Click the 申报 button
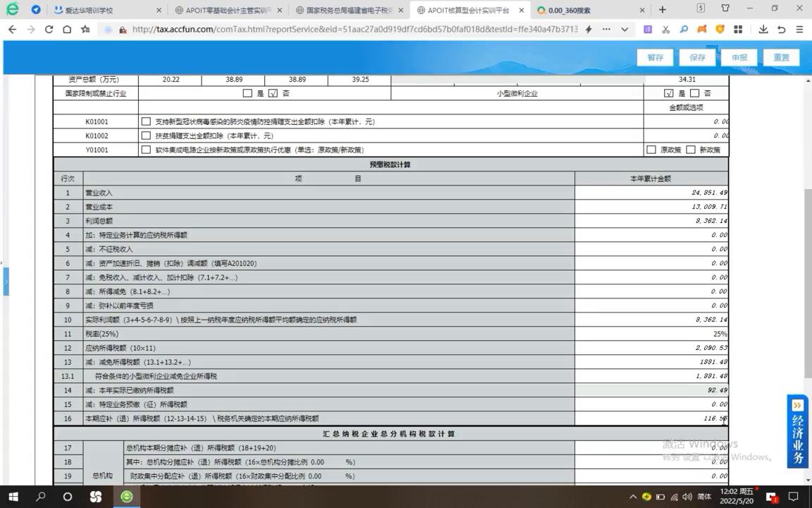This screenshot has height=508, width=812. [x=739, y=57]
